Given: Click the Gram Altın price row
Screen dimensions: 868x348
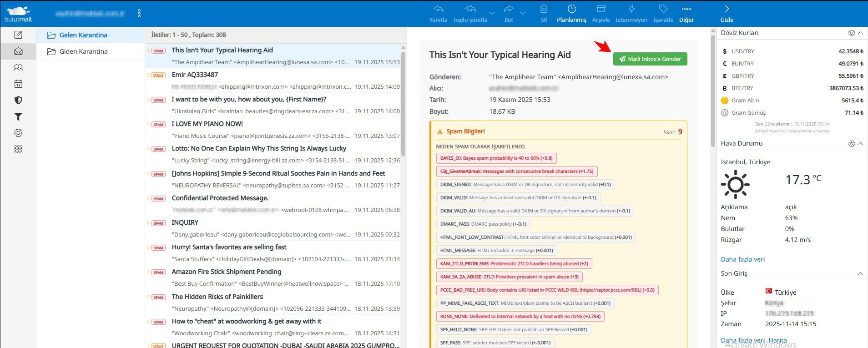Looking at the screenshot, I should (792, 101).
